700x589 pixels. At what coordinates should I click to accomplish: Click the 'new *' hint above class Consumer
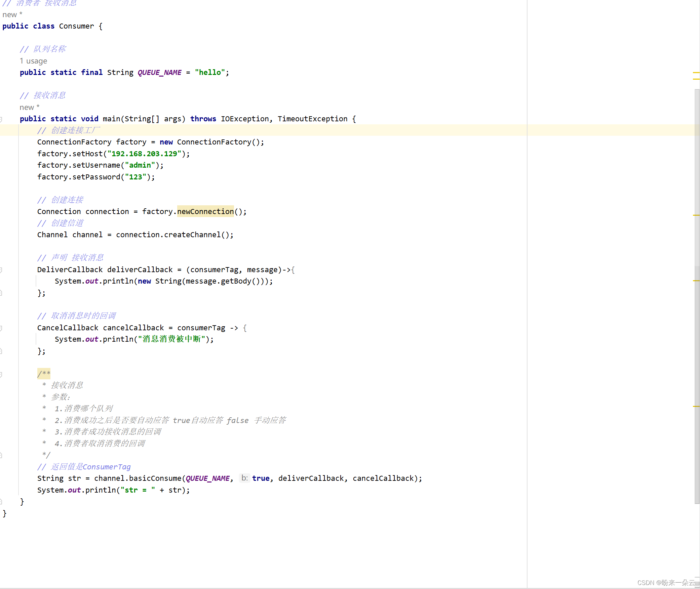click(x=12, y=14)
